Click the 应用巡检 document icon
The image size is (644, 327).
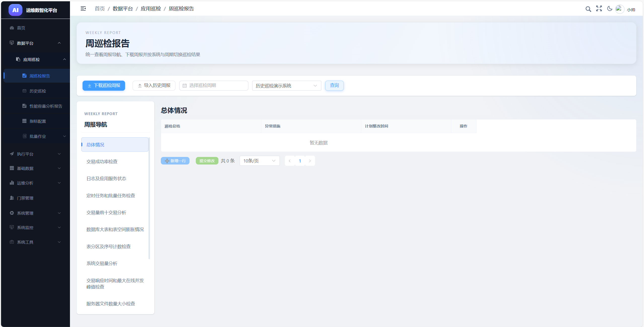(x=18, y=59)
